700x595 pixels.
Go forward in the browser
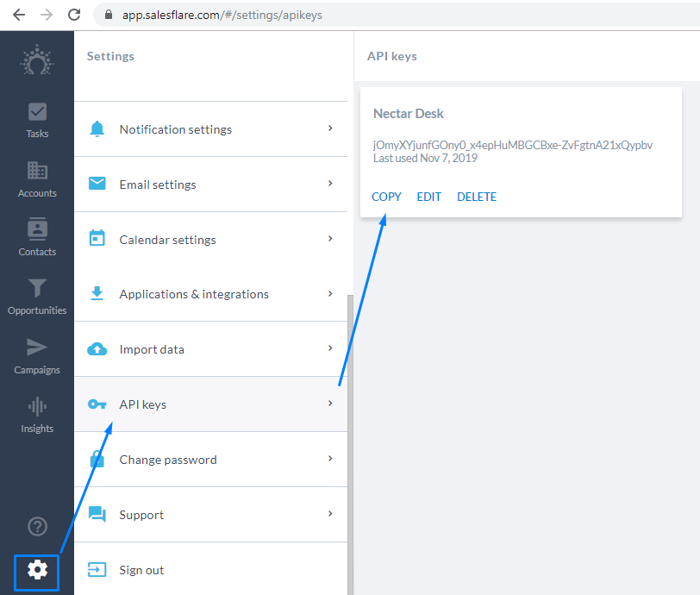(47, 15)
